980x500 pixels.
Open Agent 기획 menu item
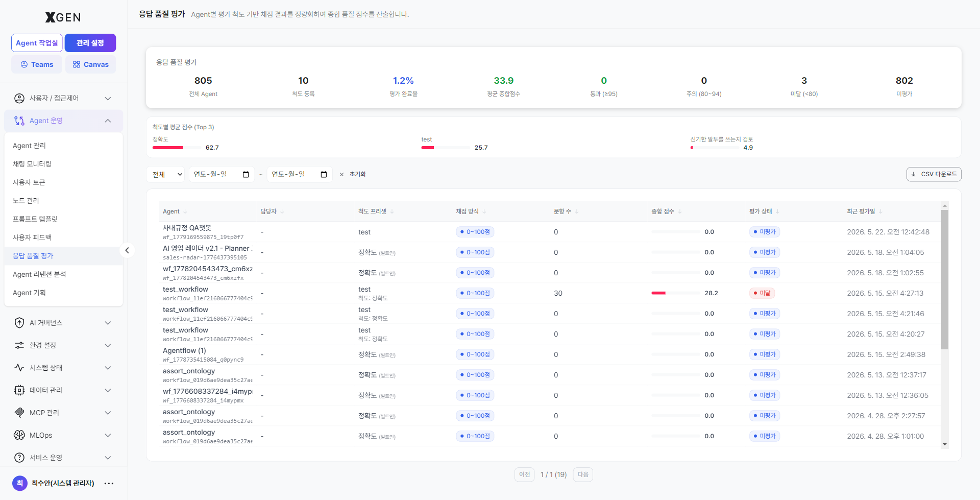[x=63, y=293]
